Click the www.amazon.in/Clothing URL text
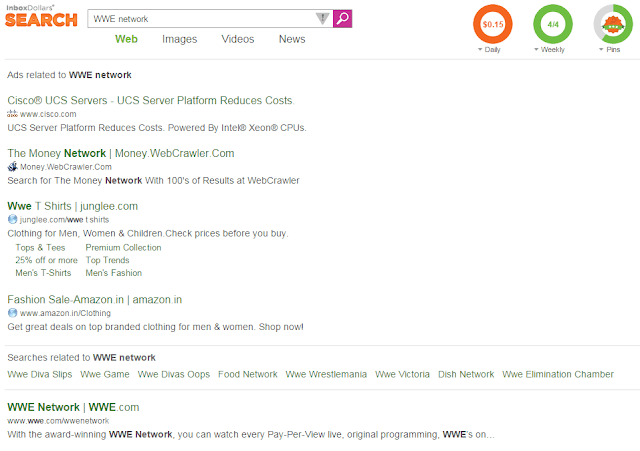 (x=65, y=313)
